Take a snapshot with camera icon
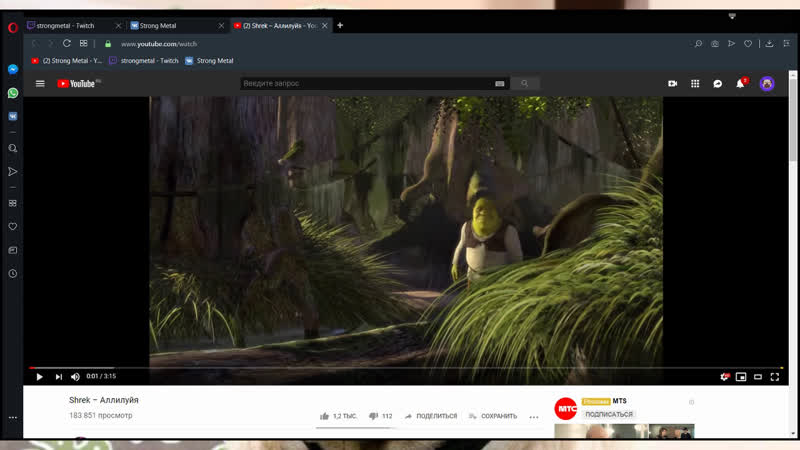Viewport: 800px width, 450px height. click(715, 44)
